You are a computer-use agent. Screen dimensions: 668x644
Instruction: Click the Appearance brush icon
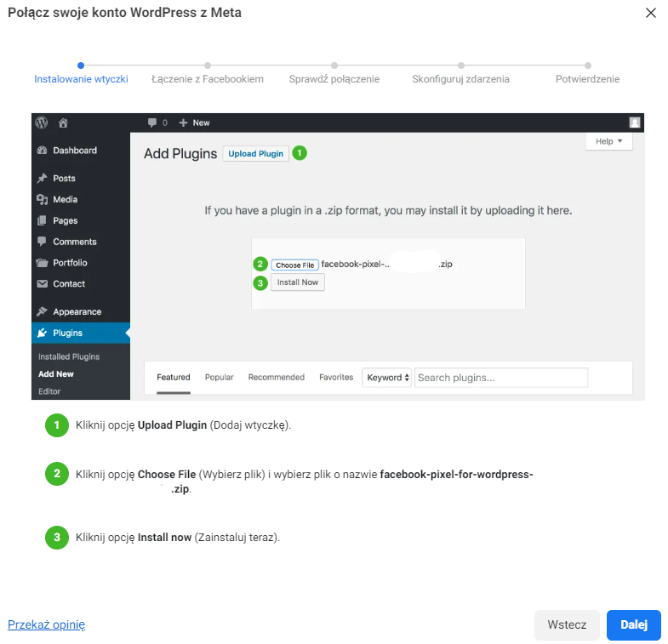pyautogui.click(x=42, y=312)
